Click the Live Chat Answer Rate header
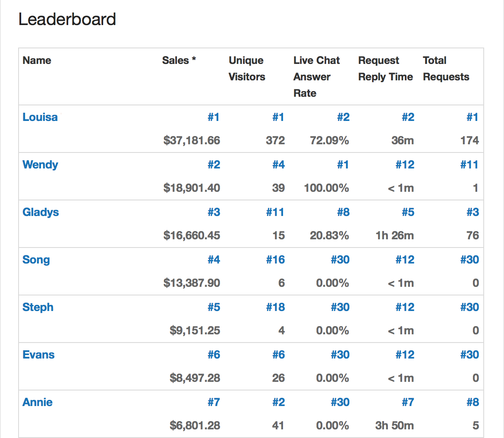The width and height of the screenshot is (504, 438). click(316, 76)
